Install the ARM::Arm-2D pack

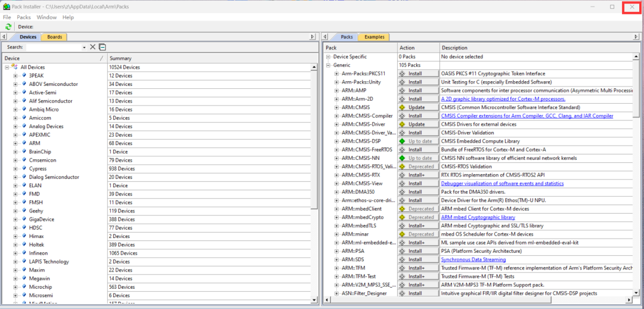pyautogui.click(x=418, y=99)
